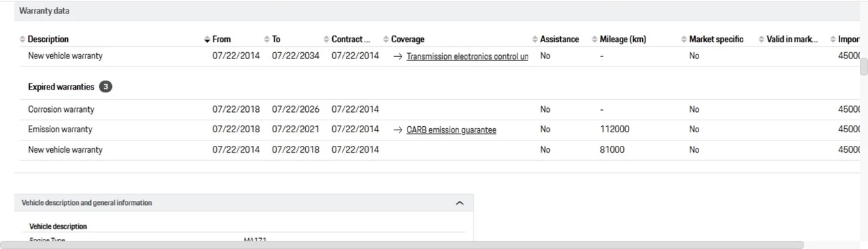The height and width of the screenshot is (249, 868).
Task: Click the vertical scrollbar thumb at right
Action: click(863, 67)
